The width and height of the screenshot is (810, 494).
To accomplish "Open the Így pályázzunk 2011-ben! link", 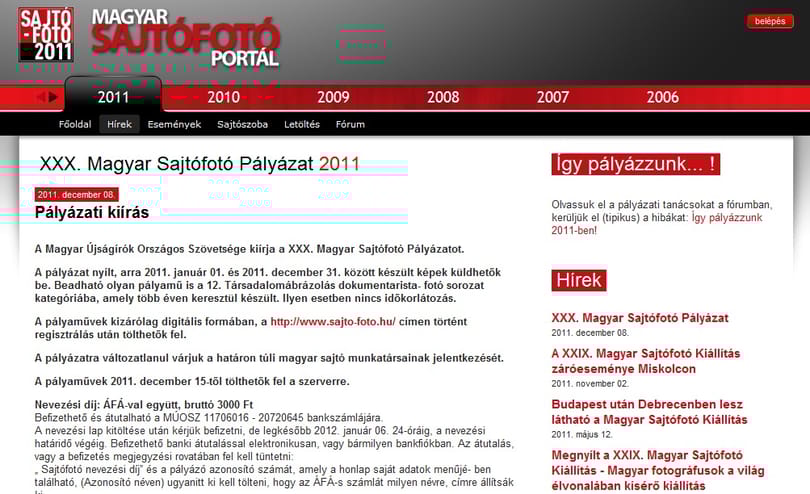I will [657, 224].
